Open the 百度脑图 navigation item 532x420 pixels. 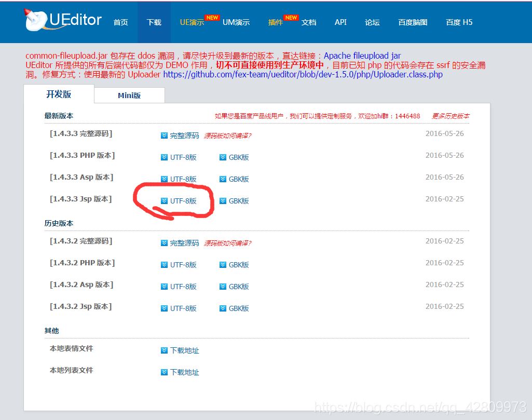click(x=413, y=22)
